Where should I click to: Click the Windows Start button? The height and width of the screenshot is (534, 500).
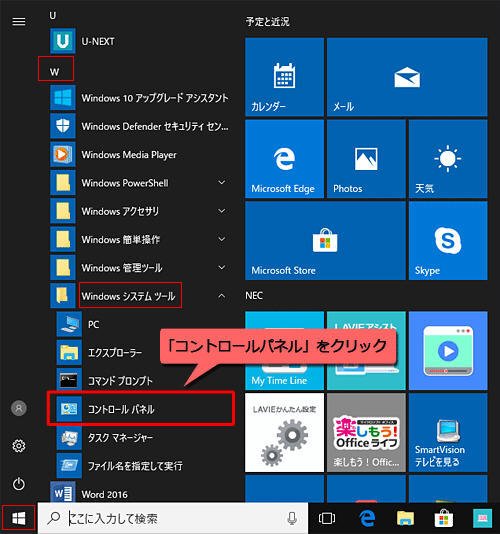pyautogui.click(x=18, y=519)
